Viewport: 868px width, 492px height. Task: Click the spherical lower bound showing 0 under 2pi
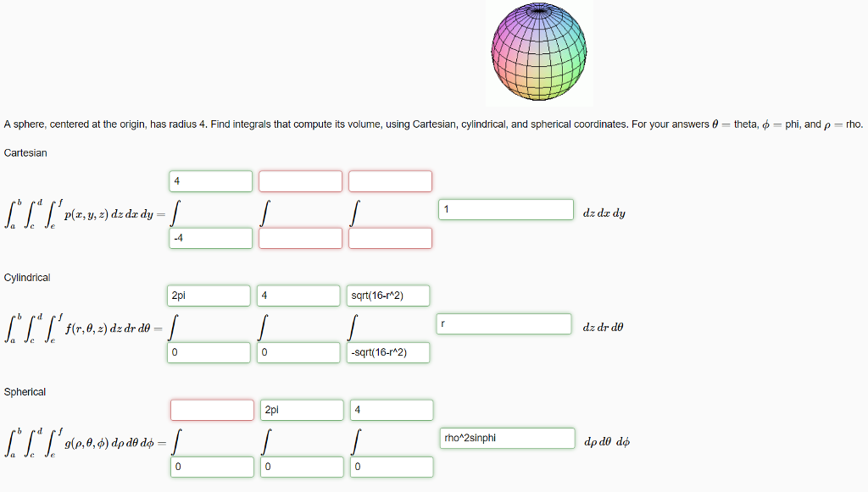(302, 467)
